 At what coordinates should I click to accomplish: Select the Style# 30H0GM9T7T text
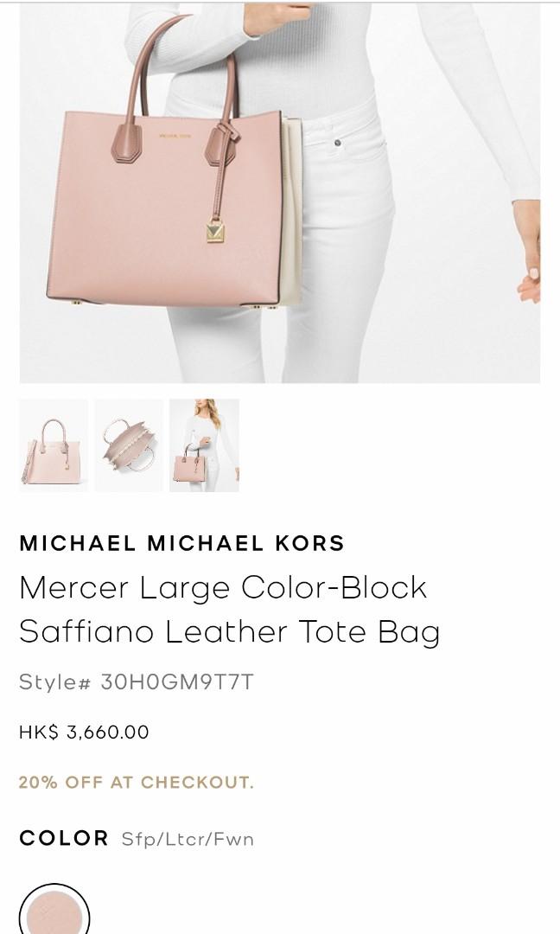click(137, 681)
